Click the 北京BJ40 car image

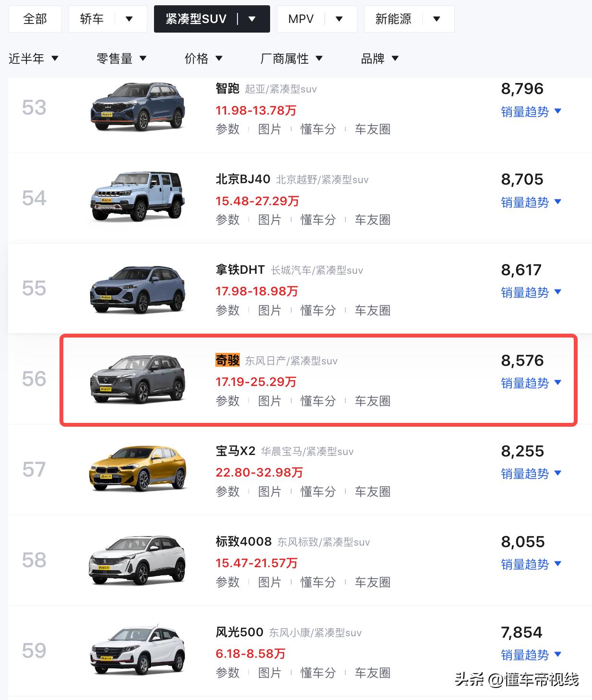tap(138, 197)
